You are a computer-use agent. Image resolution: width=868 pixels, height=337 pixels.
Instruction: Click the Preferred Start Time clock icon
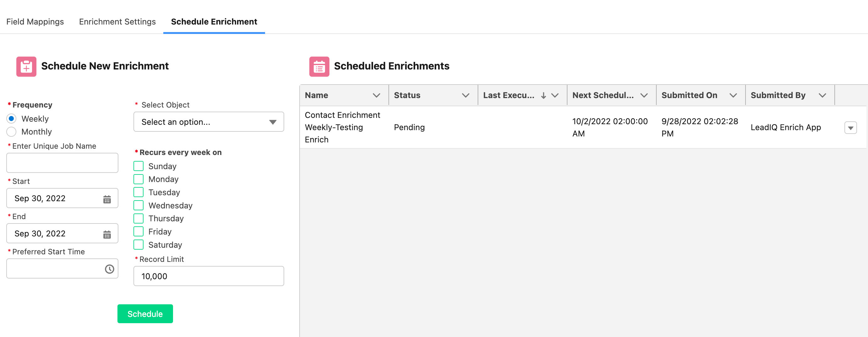point(109,269)
